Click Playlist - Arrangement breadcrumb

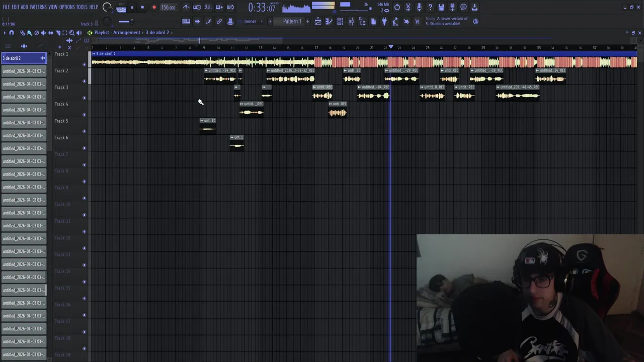coord(117,33)
